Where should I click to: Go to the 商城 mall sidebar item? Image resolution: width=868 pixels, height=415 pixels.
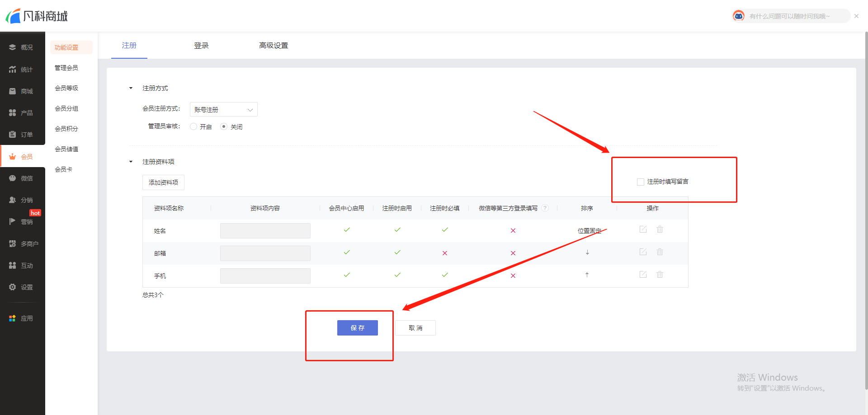click(x=21, y=91)
